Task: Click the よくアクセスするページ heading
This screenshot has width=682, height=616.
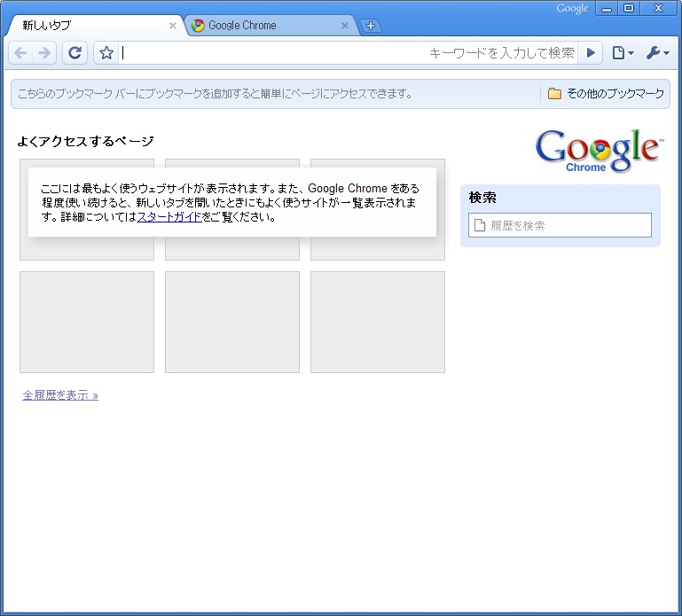Action: click(85, 141)
